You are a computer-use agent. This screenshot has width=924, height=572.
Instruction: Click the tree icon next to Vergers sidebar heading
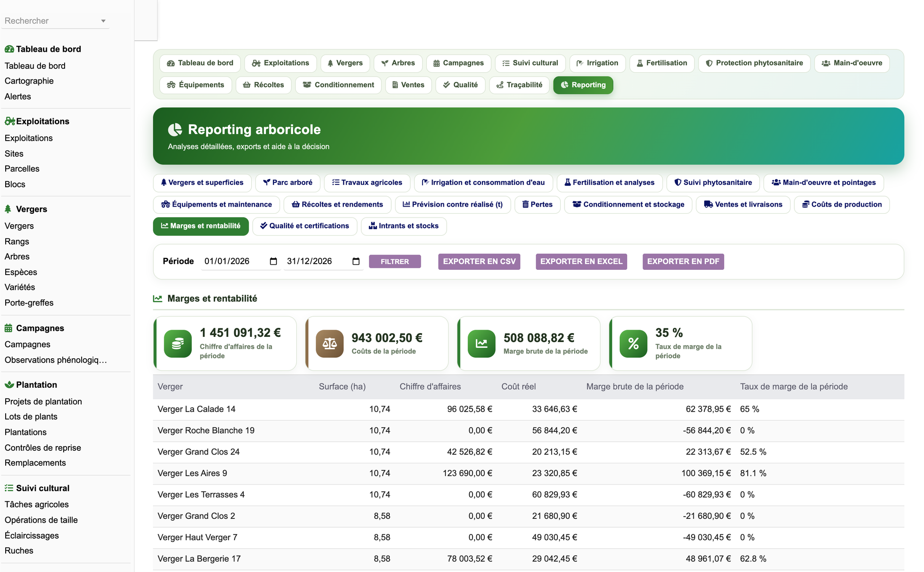[8, 209]
